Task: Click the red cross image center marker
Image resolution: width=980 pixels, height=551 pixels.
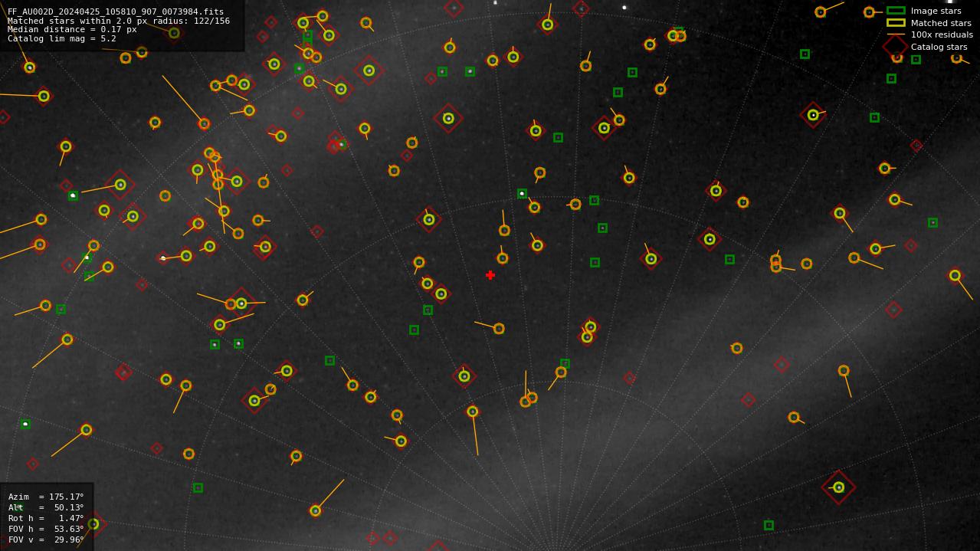Action: (x=490, y=275)
